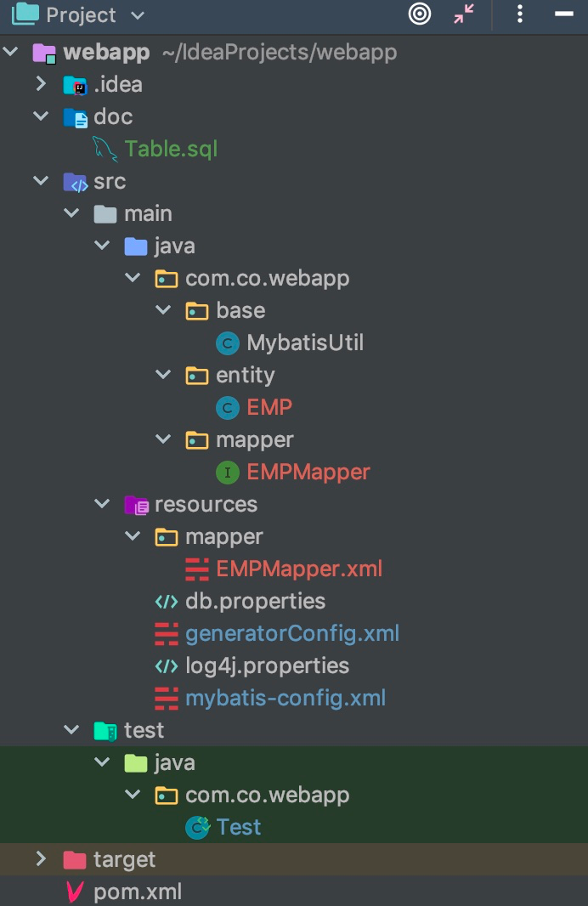This screenshot has width=588, height=906.
Task: Click the EMPMapper interface icon
Action: tap(228, 473)
